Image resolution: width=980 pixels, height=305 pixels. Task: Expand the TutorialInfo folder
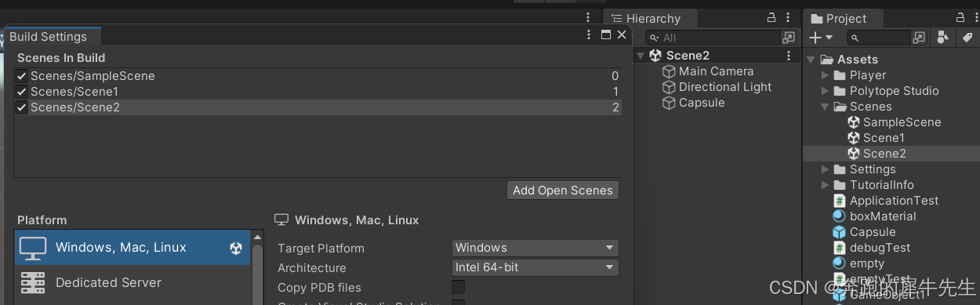pyautogui.click(x=825, y=185)
